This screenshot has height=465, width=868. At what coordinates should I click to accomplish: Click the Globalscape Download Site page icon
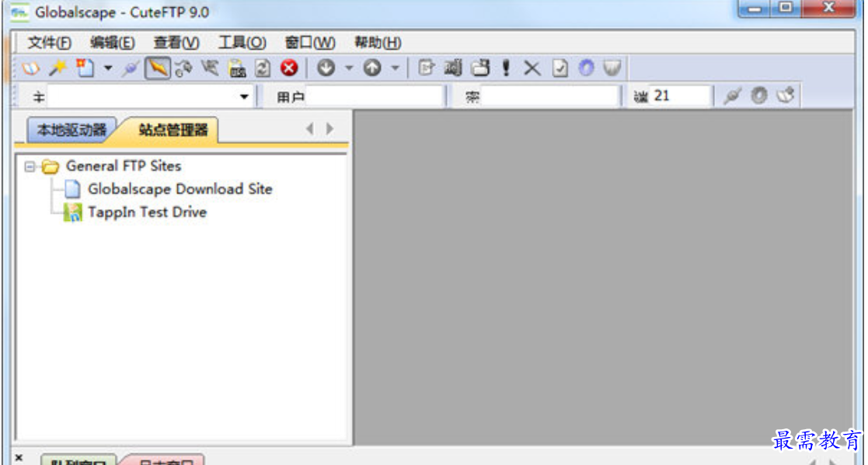(72, 189)
